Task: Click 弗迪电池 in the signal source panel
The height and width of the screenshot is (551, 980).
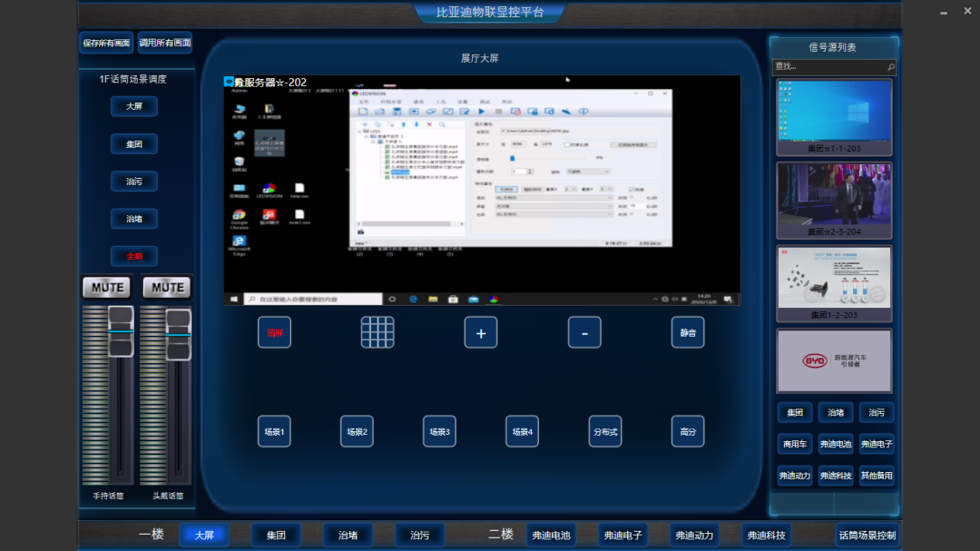Action: coord(836,444)
